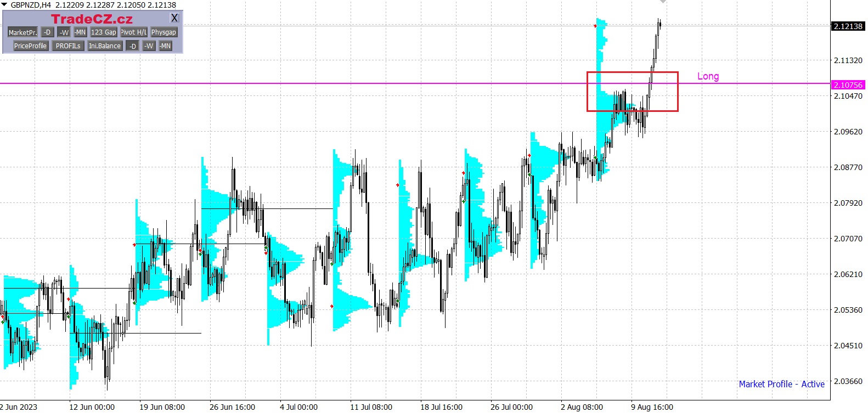Click the magenta 2.10756 price label
Screen dimensions: 868x418
coord(848,85)
